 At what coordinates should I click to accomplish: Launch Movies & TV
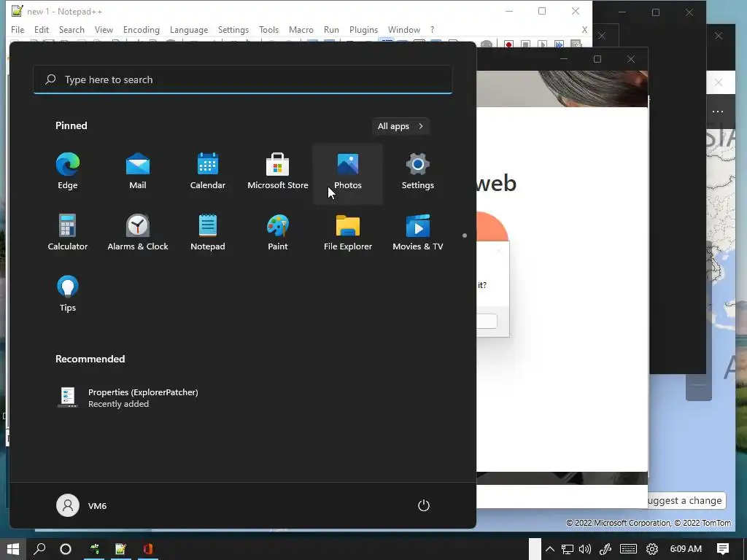(418, 233)
